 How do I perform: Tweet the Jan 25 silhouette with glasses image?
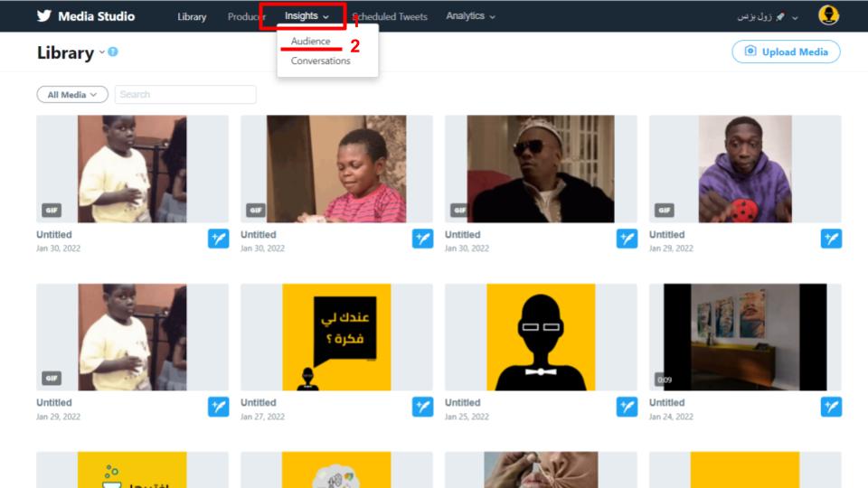(627, 407)
